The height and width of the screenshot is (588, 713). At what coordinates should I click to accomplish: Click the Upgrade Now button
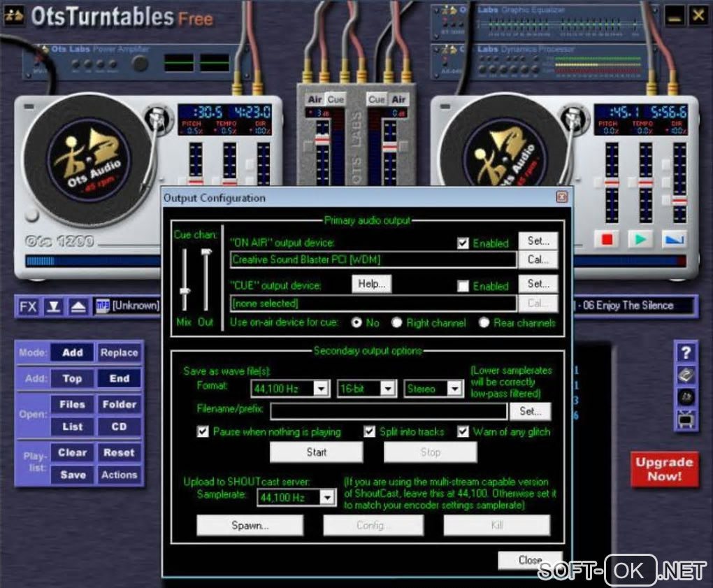[x=664, y=469]
